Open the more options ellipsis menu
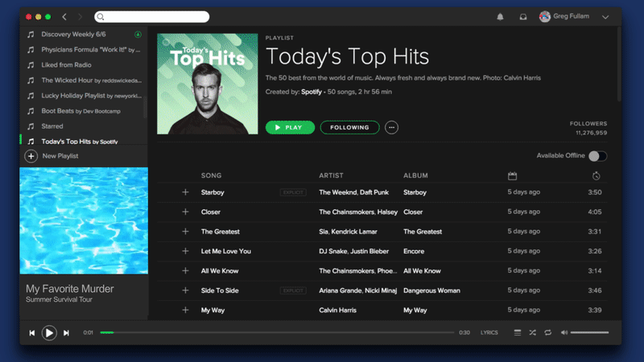The height and width of the screenshot is (362, 644). pos(391,128)
